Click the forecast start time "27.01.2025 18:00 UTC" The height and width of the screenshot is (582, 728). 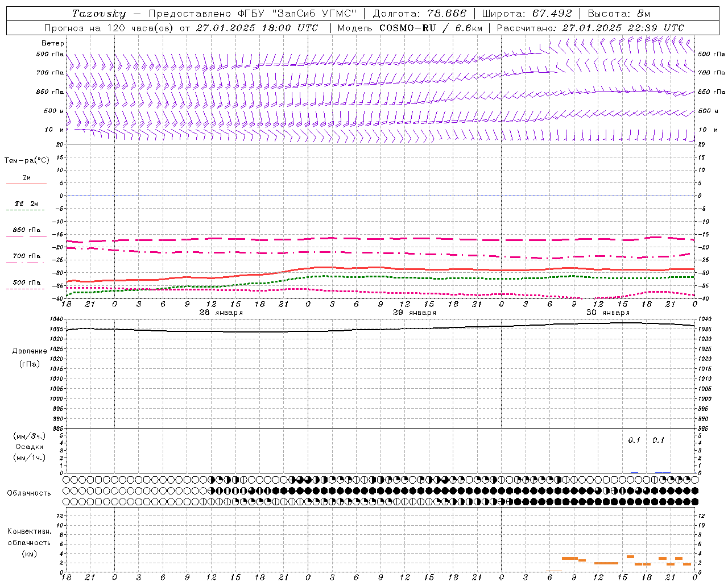click(x=257, y=28)
